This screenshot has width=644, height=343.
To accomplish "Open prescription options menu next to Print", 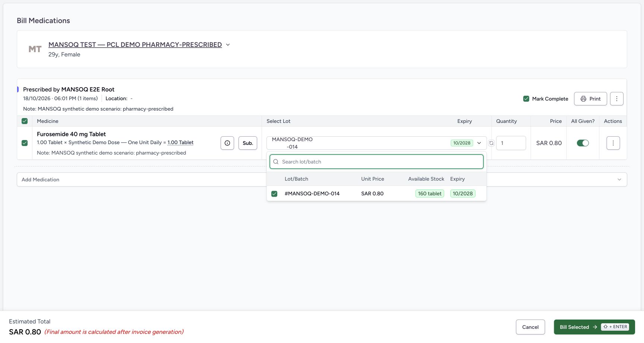I will pyautogui.click(x=617, y=99).
